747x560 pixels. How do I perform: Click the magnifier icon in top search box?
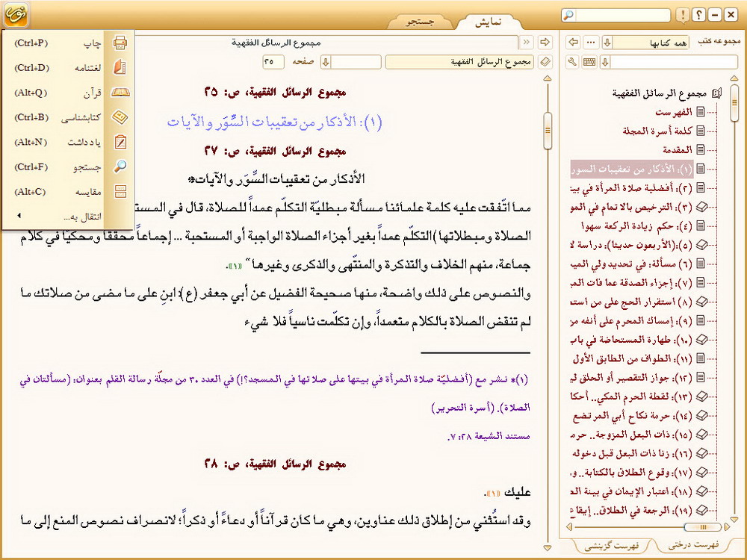(x=568, y=15)
